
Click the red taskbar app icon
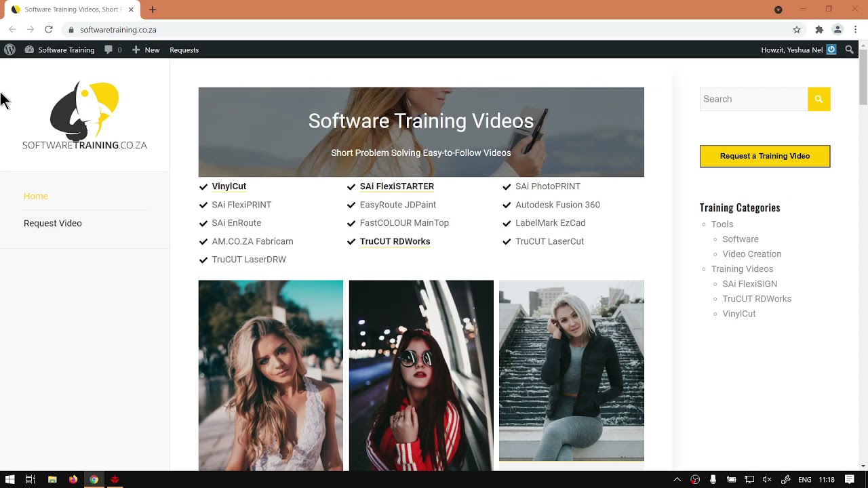tap(115, 479)
